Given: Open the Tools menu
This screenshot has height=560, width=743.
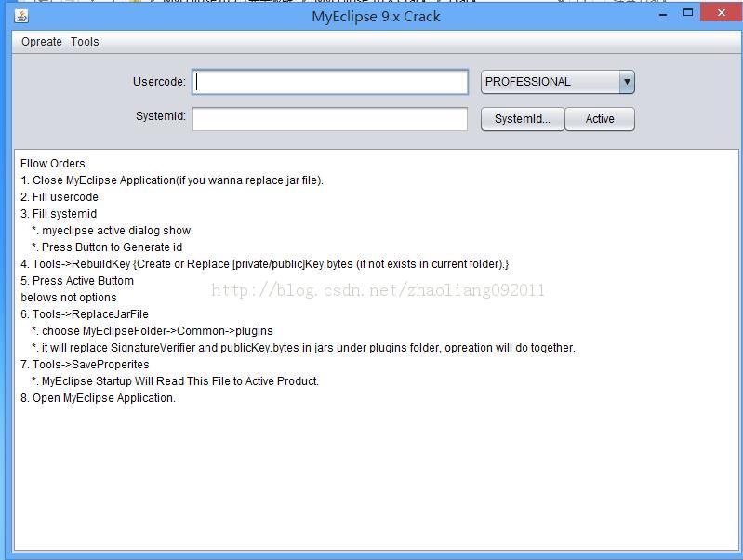Looking at the screenshot, I should click(85, 42).
